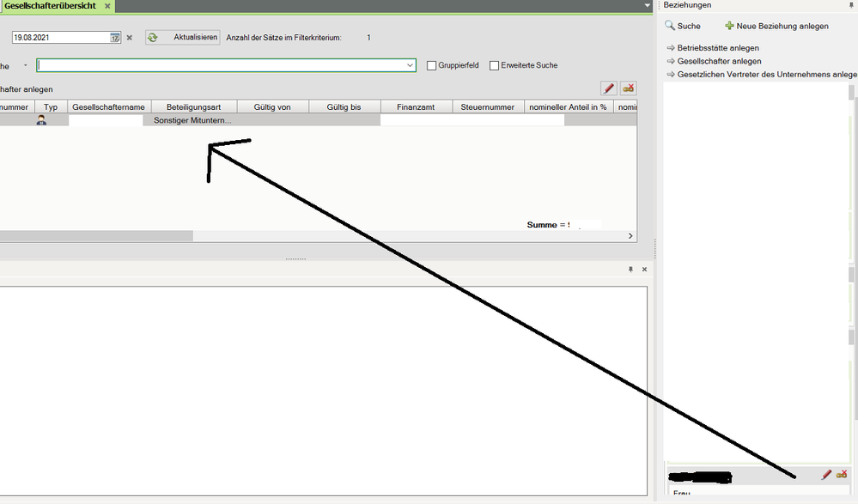Choose Betriebsstätte anlegen link

tap(713, 47)
